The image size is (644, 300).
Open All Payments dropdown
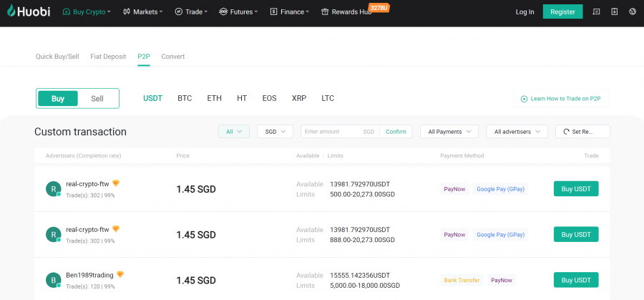(449, 132)
